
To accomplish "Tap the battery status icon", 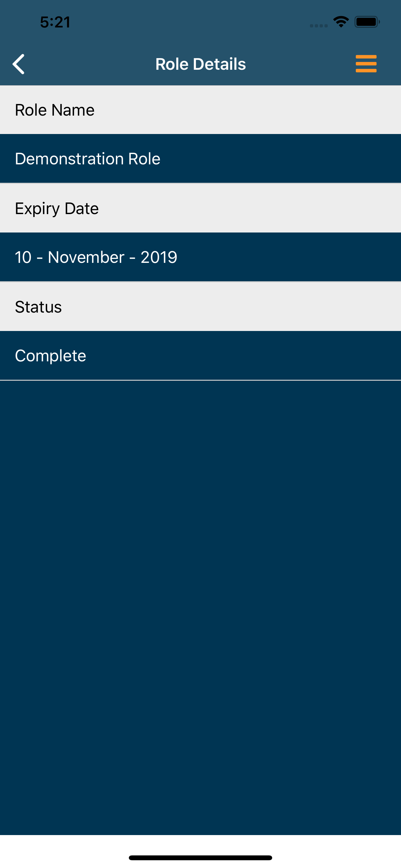I will 367,22.
